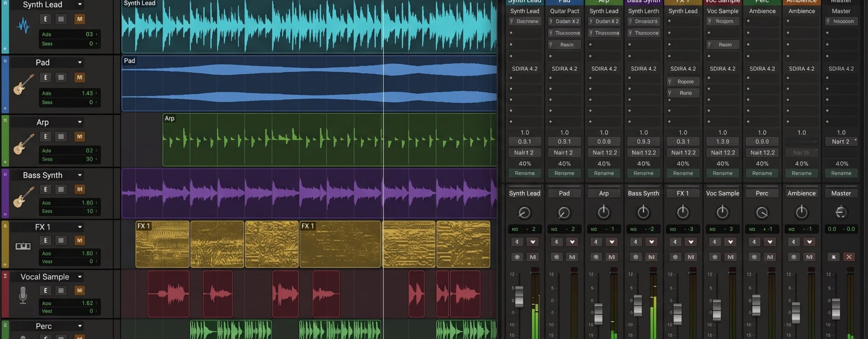Mute the Perc channel in mixer
Viewport: 868px width, 339px height.
[x=770, y=257]
